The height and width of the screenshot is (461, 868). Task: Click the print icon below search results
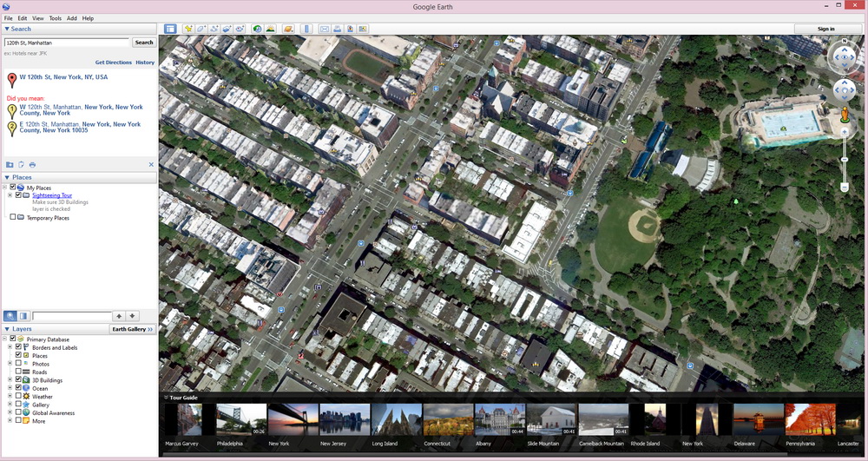(33, 164)
